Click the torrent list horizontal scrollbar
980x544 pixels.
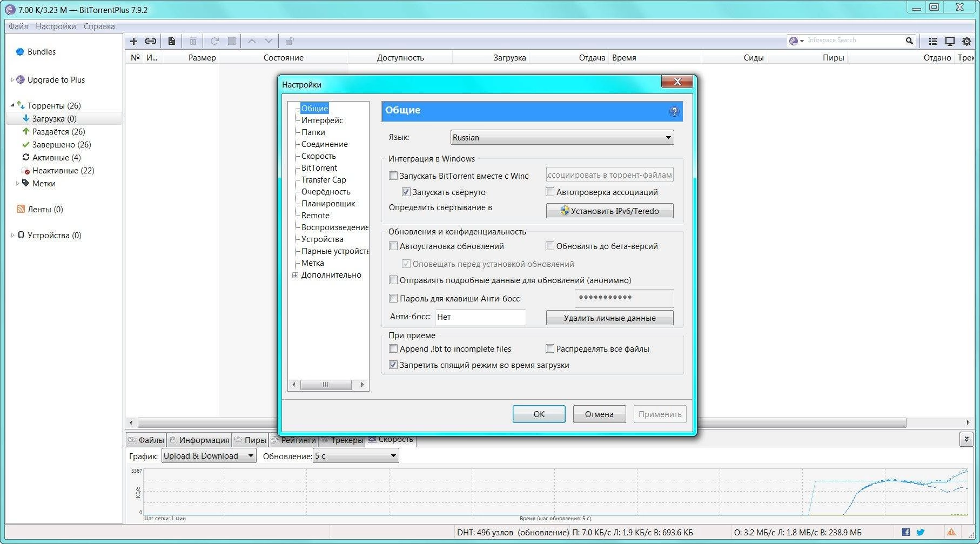[522, 422]
